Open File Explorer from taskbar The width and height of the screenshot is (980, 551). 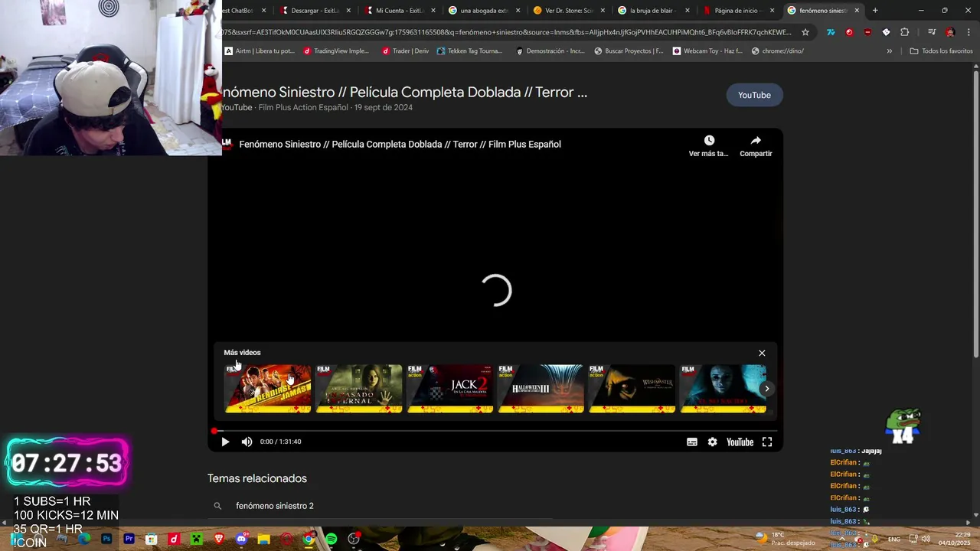tap(264, 539)
